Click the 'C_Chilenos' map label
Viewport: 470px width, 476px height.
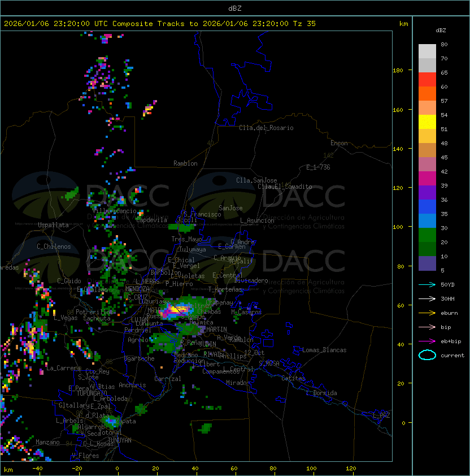point(54,246)
